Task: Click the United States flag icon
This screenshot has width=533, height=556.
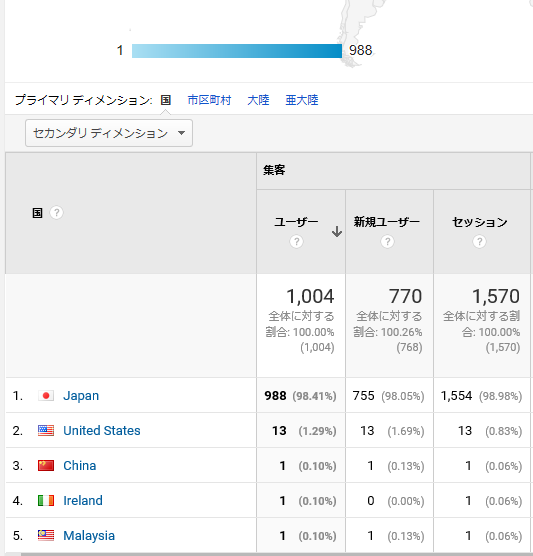Action: [46, 431]
